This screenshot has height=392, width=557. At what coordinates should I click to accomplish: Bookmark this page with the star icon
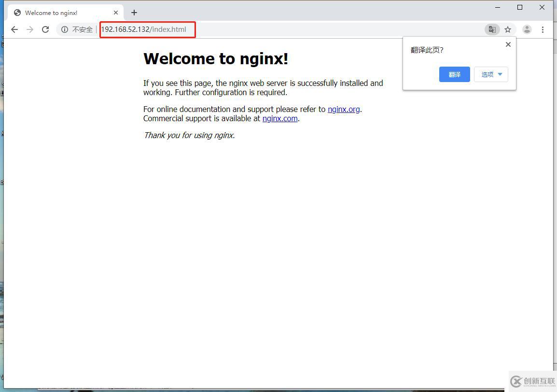[508, 29]
